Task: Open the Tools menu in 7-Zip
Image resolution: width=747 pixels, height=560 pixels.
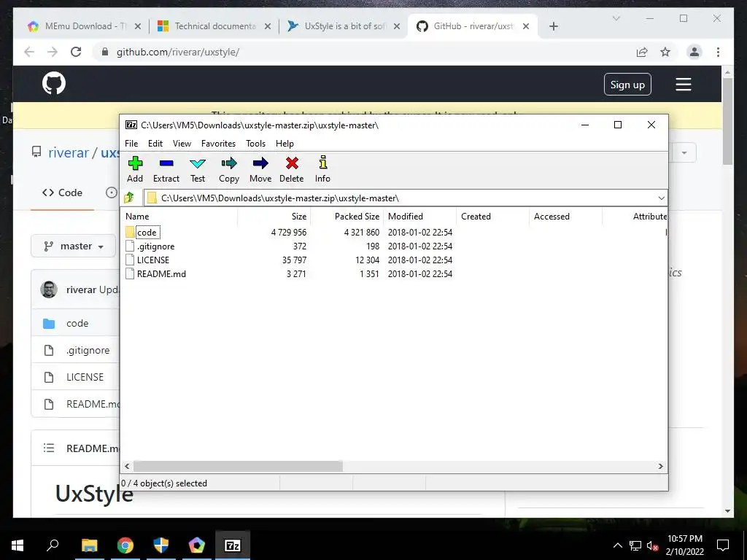Action: point(255,144)
